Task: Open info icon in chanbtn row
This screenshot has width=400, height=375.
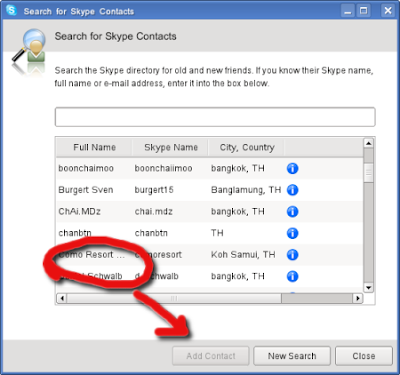Action: (x=292, y=233)
